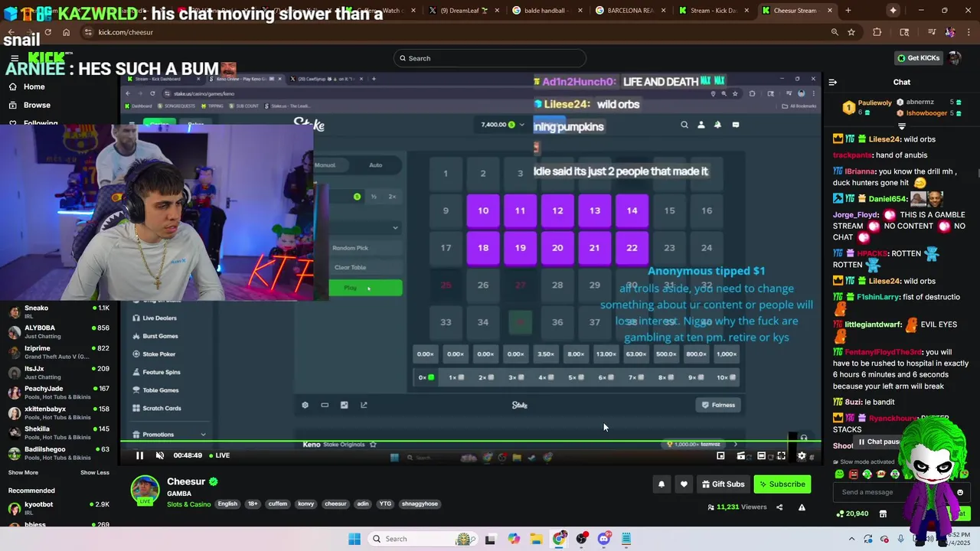Unmute the stream volume

coord(159,455)
